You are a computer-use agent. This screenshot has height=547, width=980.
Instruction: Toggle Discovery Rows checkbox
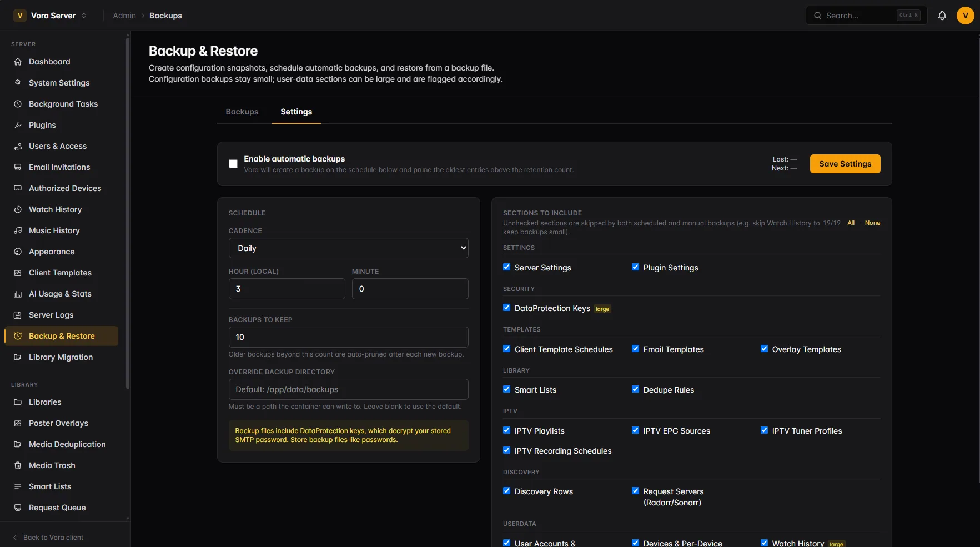[x=507, y=491]
